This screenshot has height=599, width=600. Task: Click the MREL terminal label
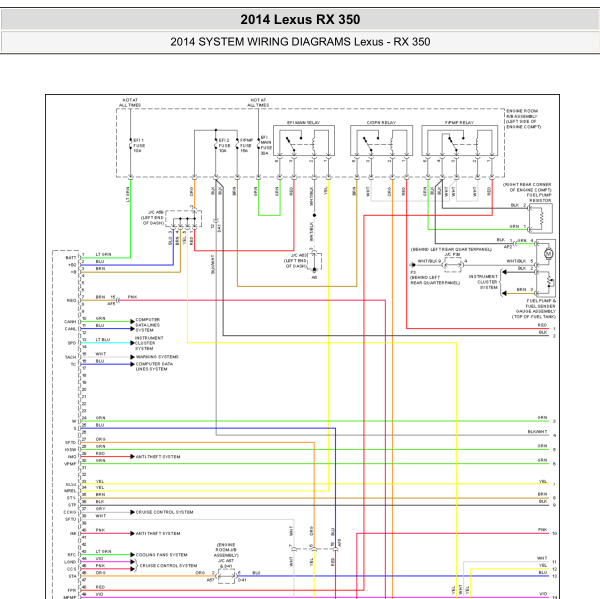pyautogui.click(x=70, y=491)
